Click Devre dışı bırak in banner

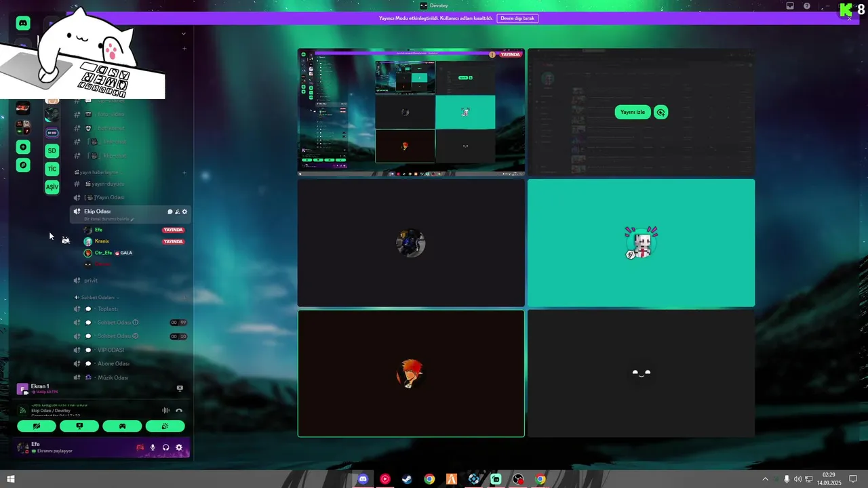coord(517,18)
